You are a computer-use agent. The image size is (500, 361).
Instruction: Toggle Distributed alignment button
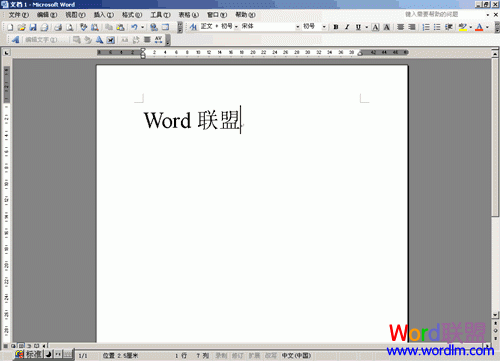412,27
